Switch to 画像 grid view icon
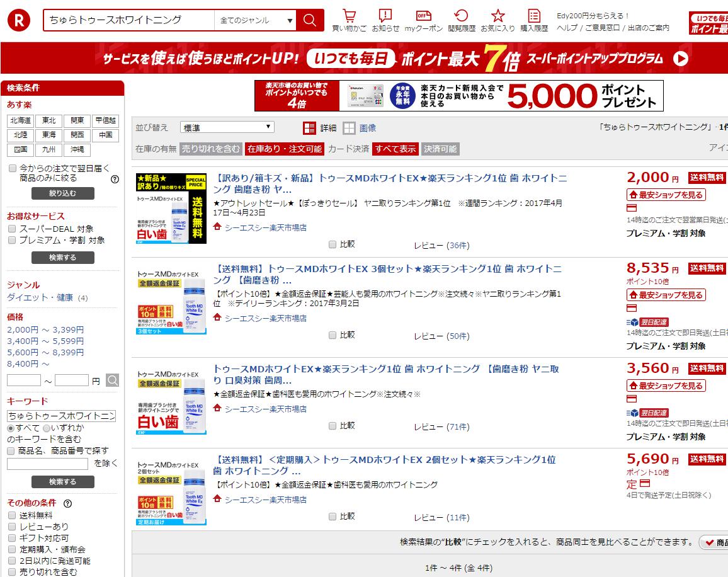 coord(349,128)
